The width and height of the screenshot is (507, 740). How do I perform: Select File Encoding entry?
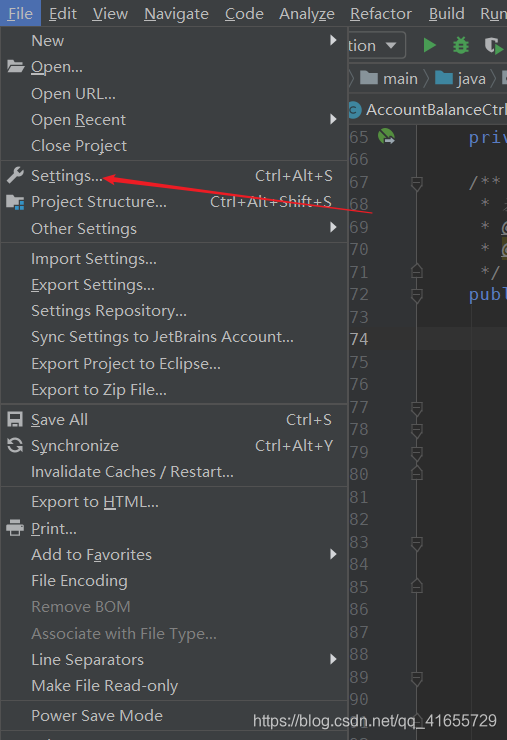click(x=174, y=580)
